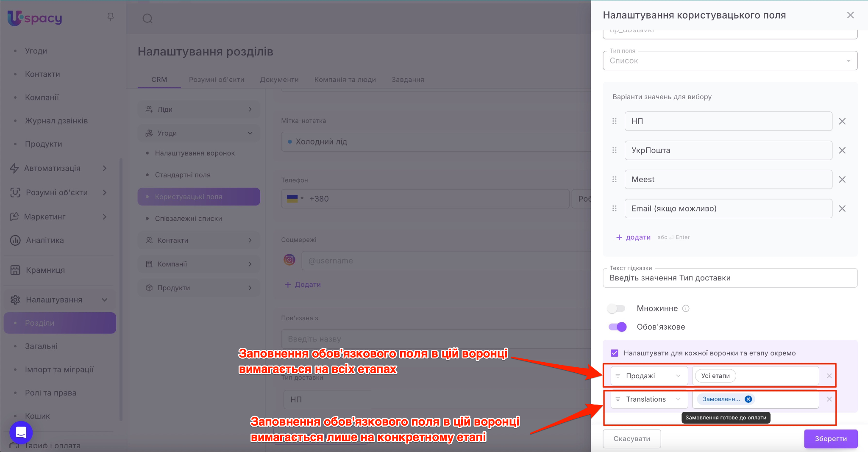Open the Тип поля dropdown
This screenshot has height=452, width=868.
(x=730, y=61)
